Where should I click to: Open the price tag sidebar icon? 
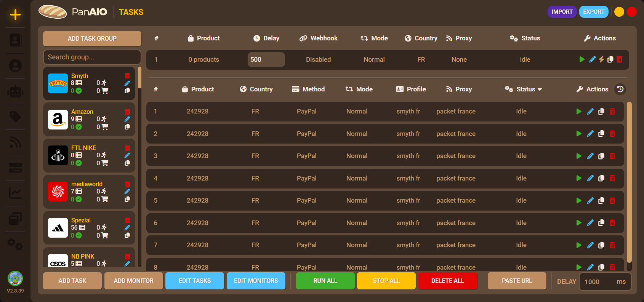15,117
